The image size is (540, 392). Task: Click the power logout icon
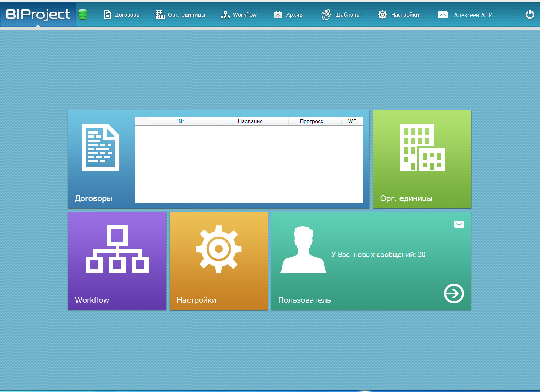point(529,15)
